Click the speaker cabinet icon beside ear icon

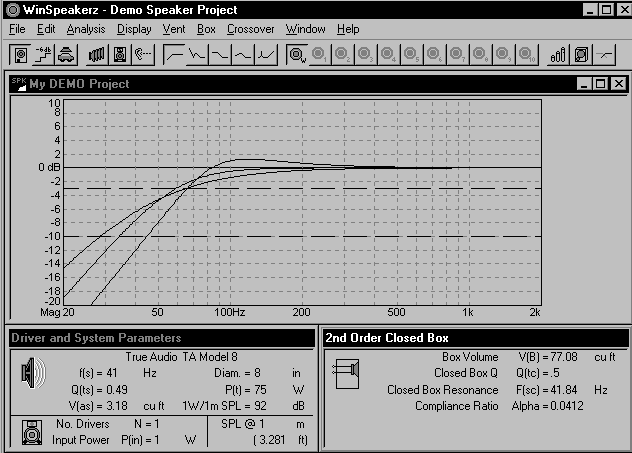coord(120,53)
